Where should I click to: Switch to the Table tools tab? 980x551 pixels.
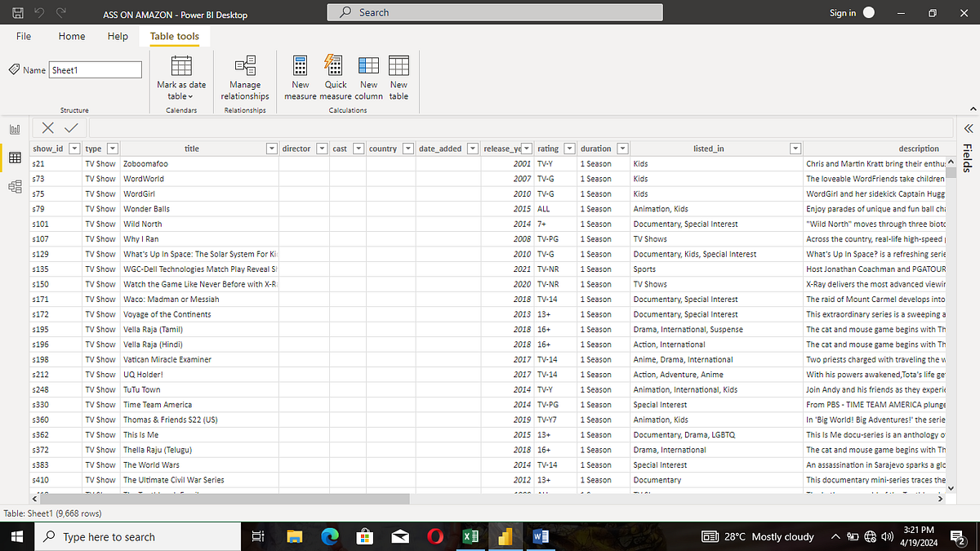tap(174, 36)
